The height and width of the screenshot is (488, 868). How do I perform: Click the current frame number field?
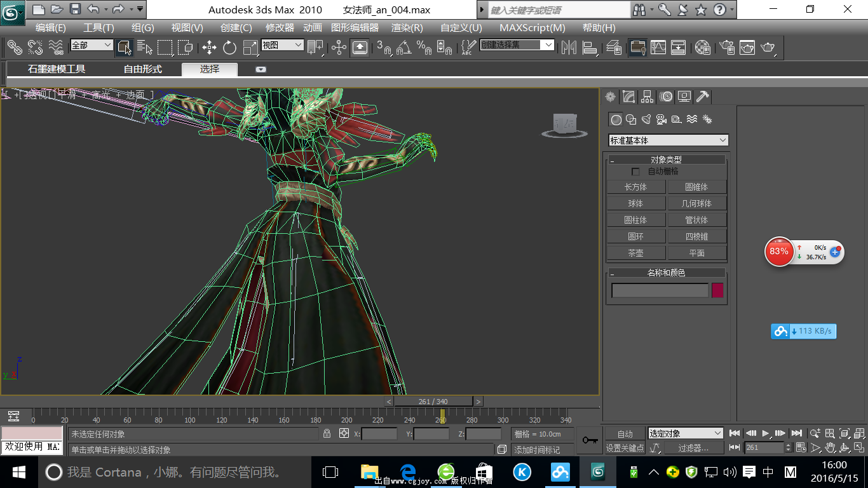tap(765, 447)
